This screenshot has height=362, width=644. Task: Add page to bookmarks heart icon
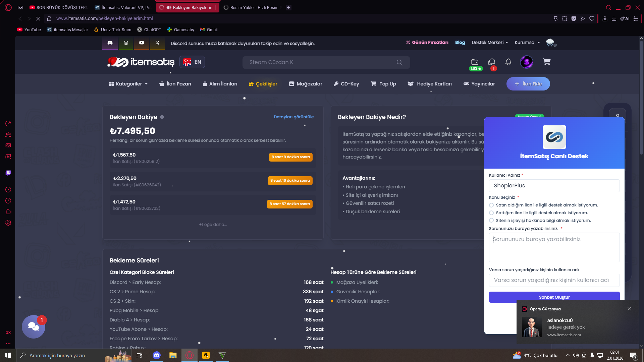[x=592, y=19]
